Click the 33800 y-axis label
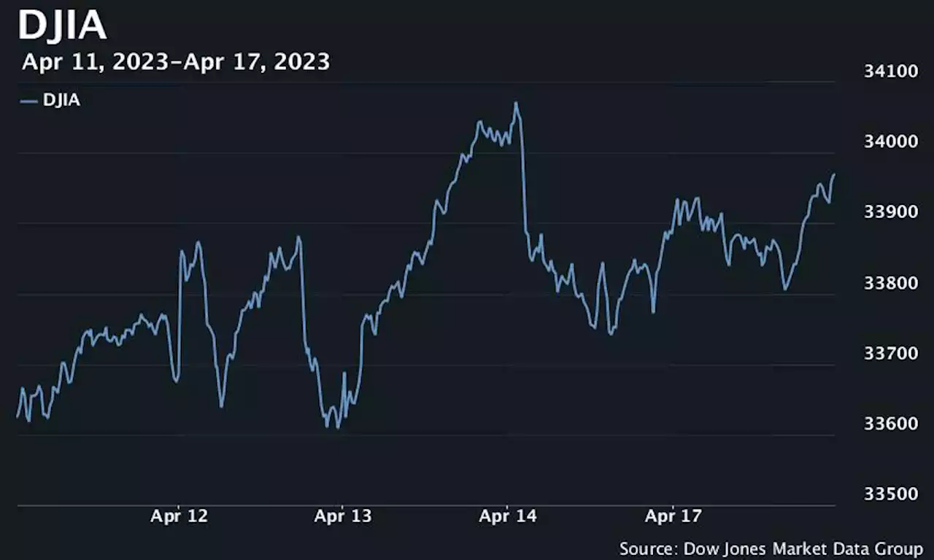The height and width of the screenshot is (560, 934). 889,283
